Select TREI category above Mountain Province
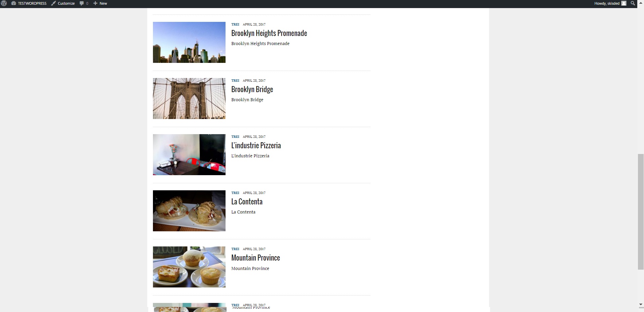644x312 pixels. pyautogui.click(x=235, y=249)
